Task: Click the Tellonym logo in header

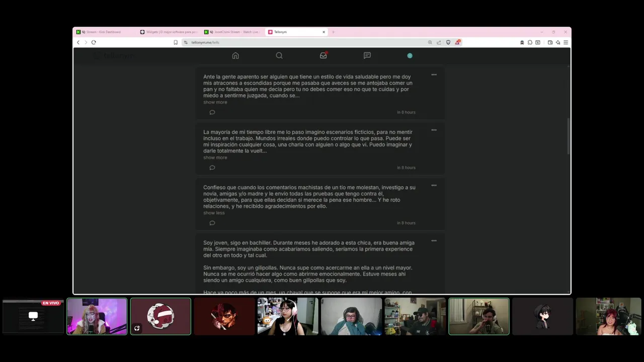Action: pos(115,56)
